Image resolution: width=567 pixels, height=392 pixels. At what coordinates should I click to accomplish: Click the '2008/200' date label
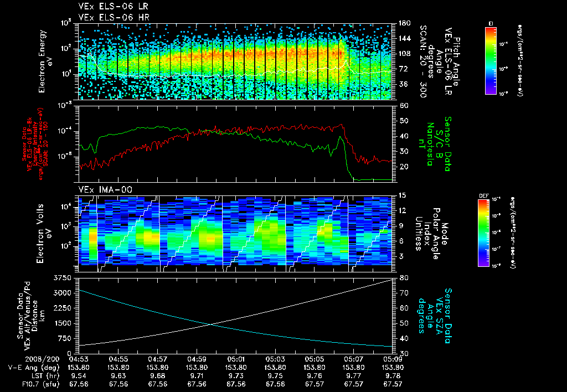[41, 359]
